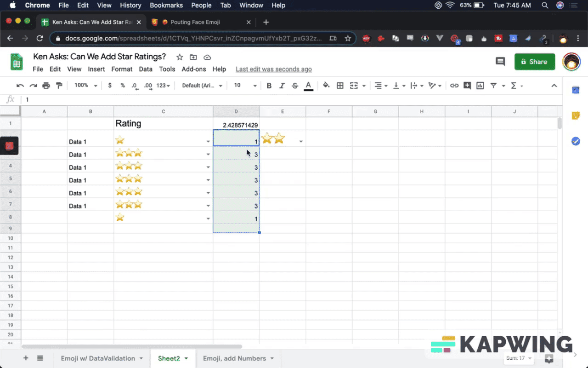Open the Data menu

(x=146, y=69)
